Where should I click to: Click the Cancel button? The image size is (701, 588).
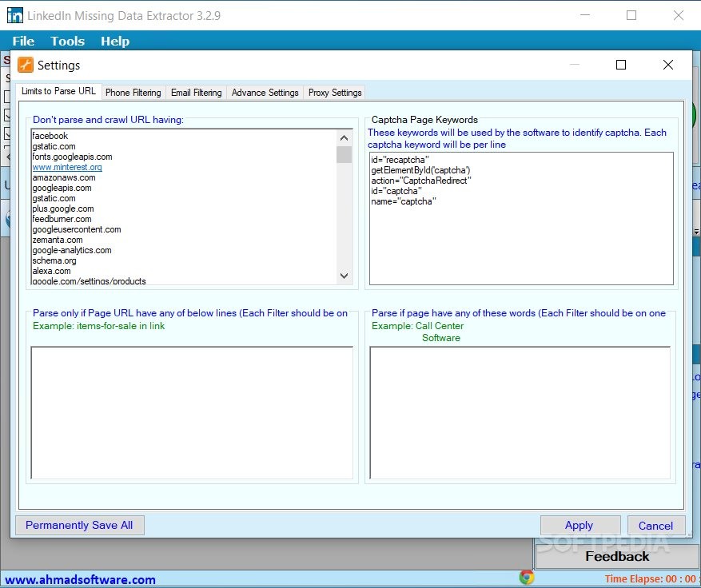click(x=656, y=526)
